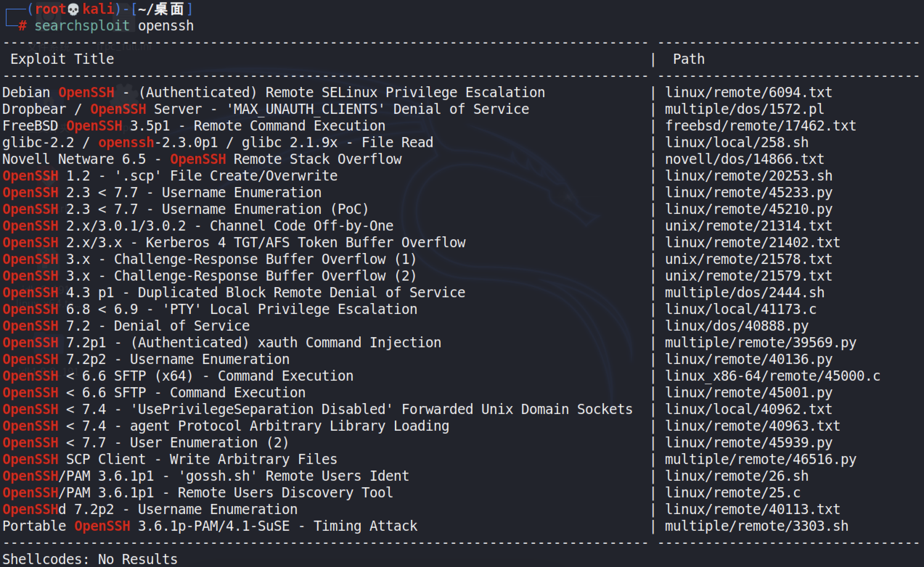Viewport: 924px width, 567px height.
Task: Click the freebsd/remote/17462.txt path
Action: 760,126
